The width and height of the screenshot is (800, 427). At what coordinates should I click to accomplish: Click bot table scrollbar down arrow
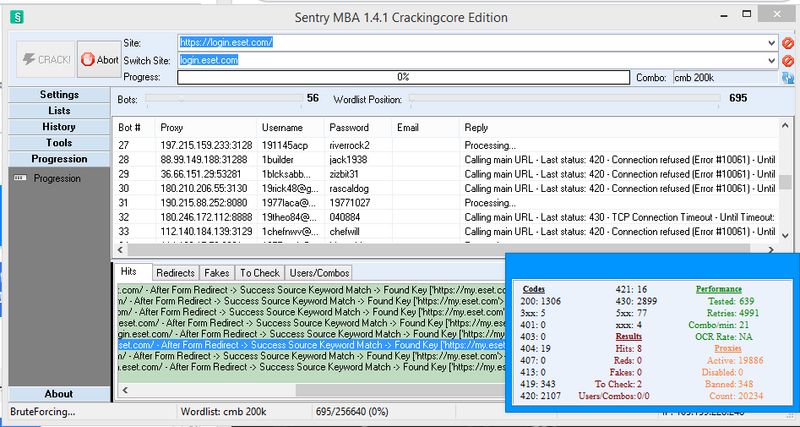click(x=786, y=235)
